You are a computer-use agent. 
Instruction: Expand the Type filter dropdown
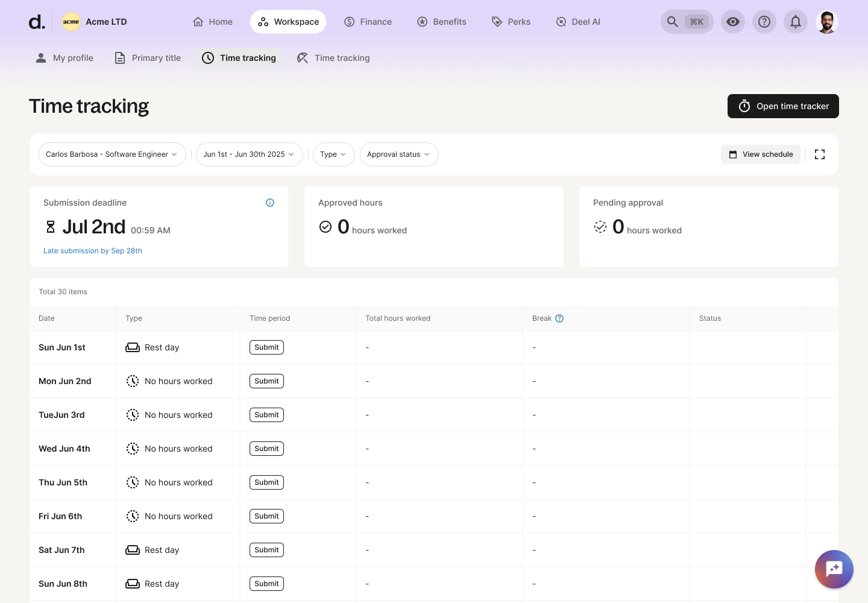coord(333,154)
